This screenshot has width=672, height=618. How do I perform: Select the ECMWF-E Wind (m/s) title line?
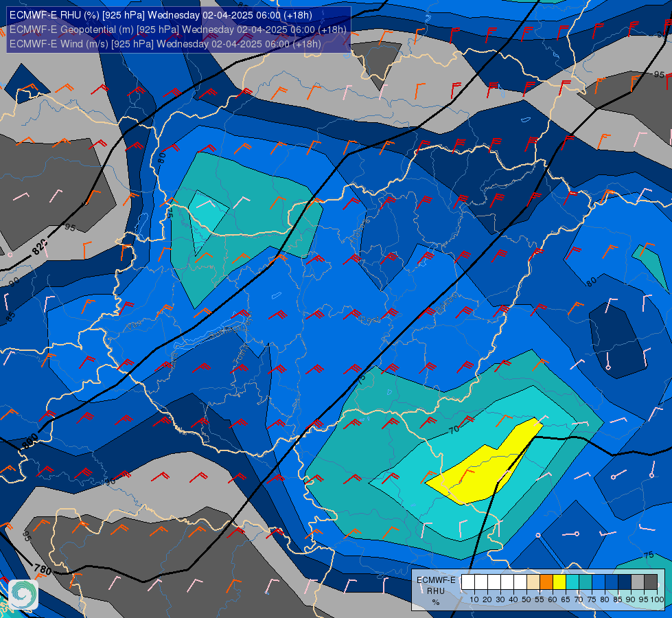click(165, 44)
